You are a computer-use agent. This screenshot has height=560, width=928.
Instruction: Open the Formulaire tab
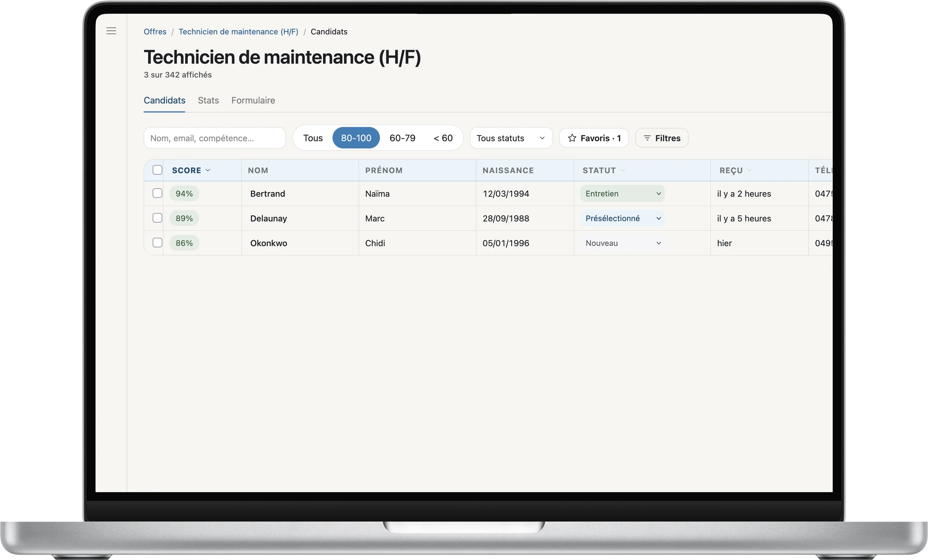click(253, 100)
